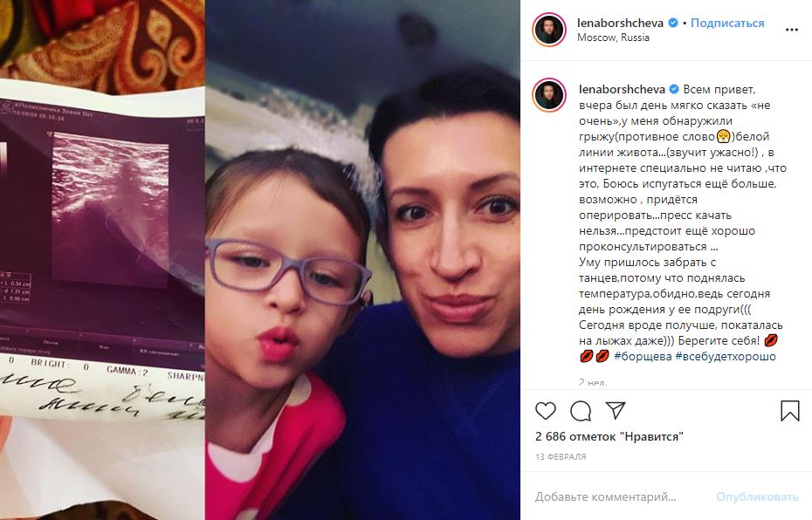Click the verified badge beside header username
The height and width of the screenshot is (520, 812).
click(x=673, y=23)
